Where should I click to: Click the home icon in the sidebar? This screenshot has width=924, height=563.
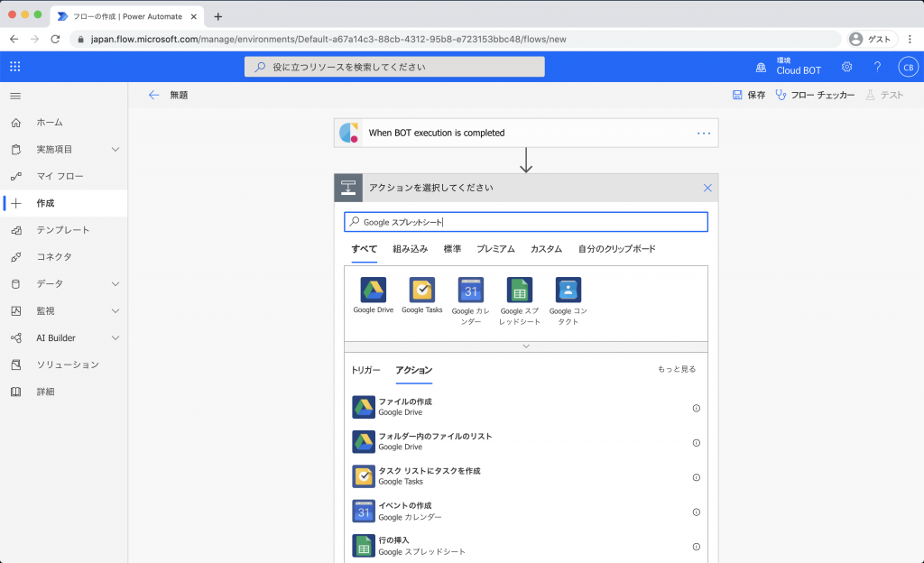click(16, 123)
